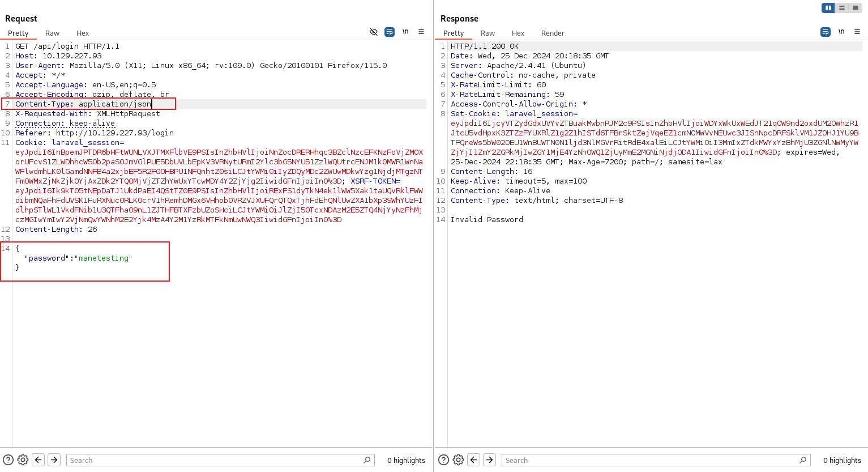Click Content-Type: application/json request header
The height and width of the screenshot is (472, 868).
pos(83,104)
